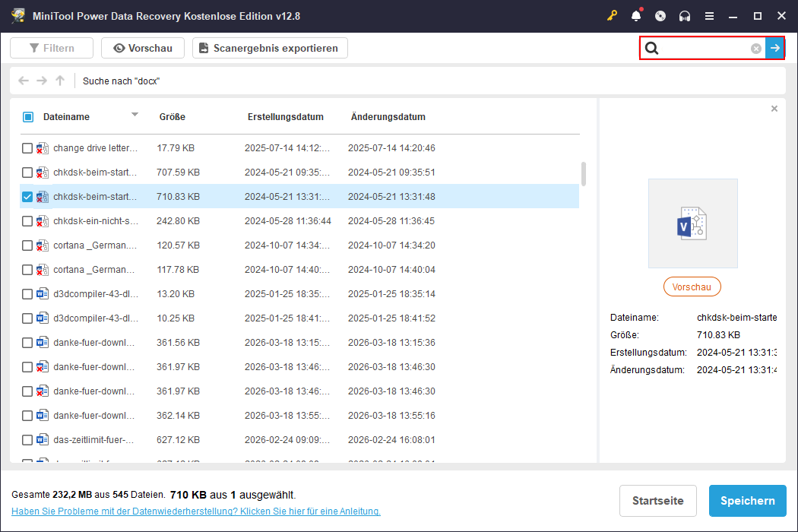The height and width of the screenshot is (532, 798).
Task: Click the Word icon of the 10.25 KB d3dcompiler file
Action: 43,318
